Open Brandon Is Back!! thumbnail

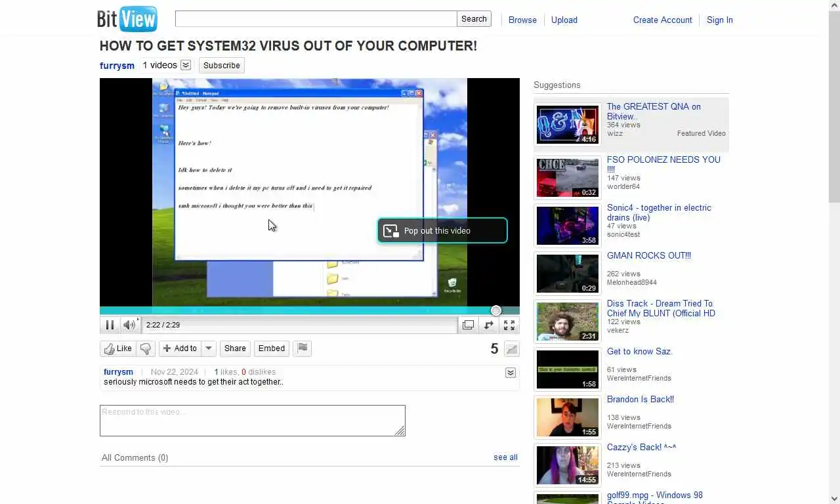coord(568,417)
